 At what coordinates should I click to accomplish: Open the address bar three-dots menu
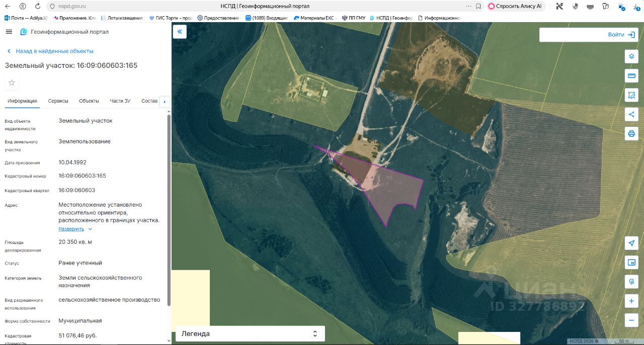tap(468, 6)
